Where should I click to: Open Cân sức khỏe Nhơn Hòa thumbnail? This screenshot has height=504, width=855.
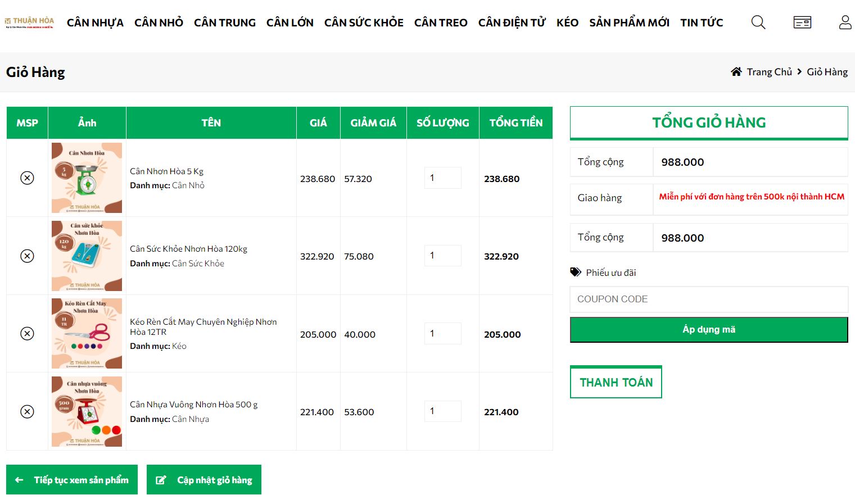tap(87, 256)
